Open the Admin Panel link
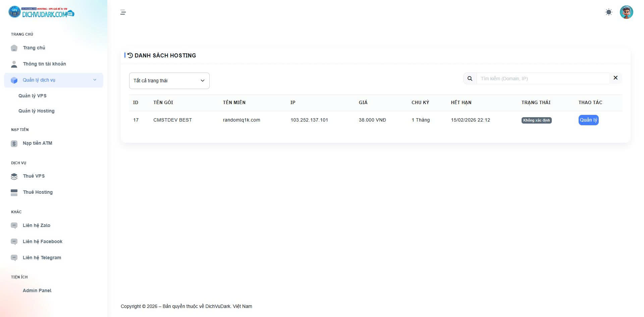 pos(37,290)
